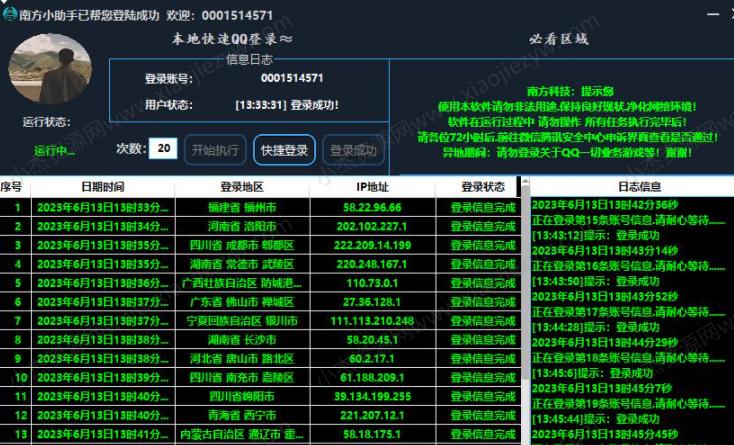Click log entry [13:43:50]提示: 登录成功
The width and height of the screenshot is (734, 445).
pyautogui.click(x=595, y=281)
